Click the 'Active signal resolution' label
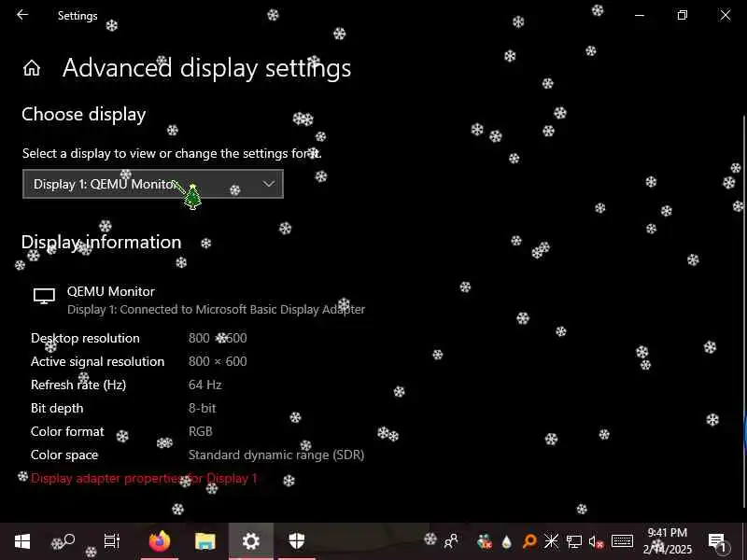The image size is (747, 560). click(98, 361)
